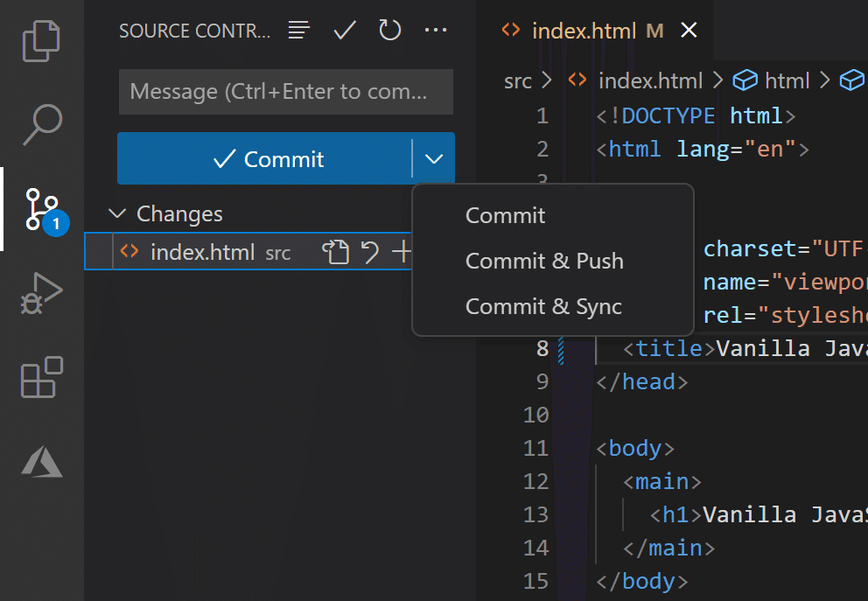
Task: Close the index.html editor tab
Action: pos(689,31)
